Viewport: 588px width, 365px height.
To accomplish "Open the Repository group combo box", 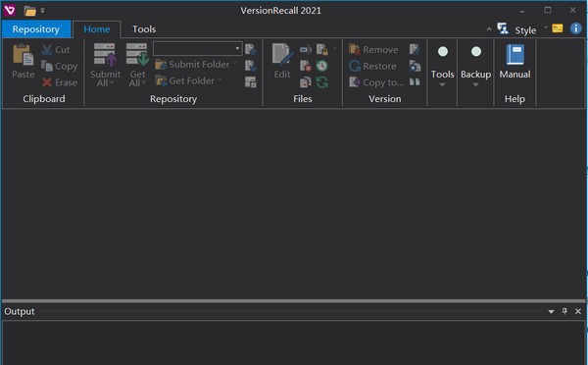I will [x=197, y=48].
